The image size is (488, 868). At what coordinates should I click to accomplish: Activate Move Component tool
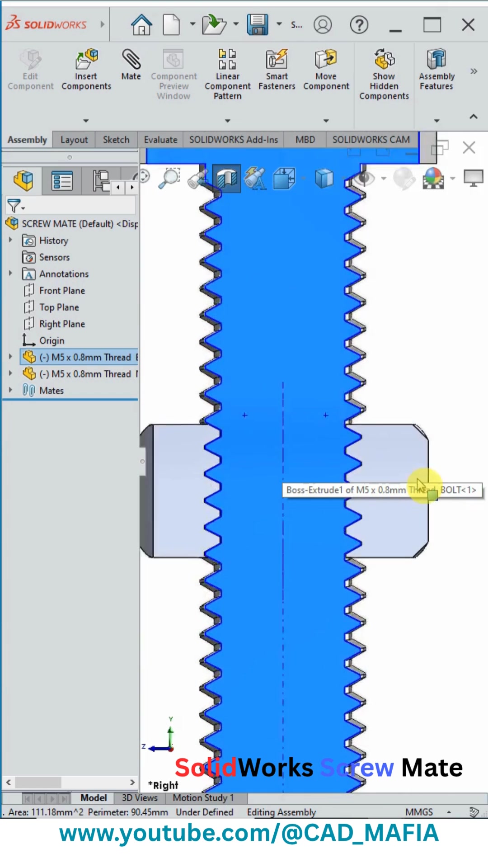pos(326,70)
